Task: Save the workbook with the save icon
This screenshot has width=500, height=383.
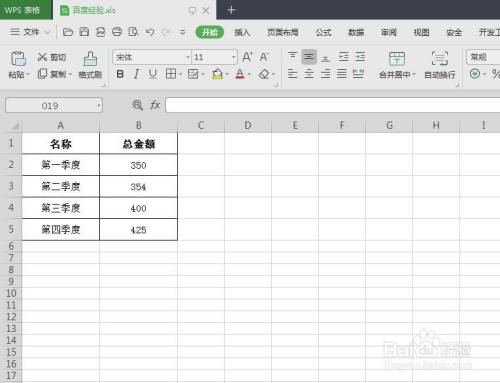Action: point(84,32)
